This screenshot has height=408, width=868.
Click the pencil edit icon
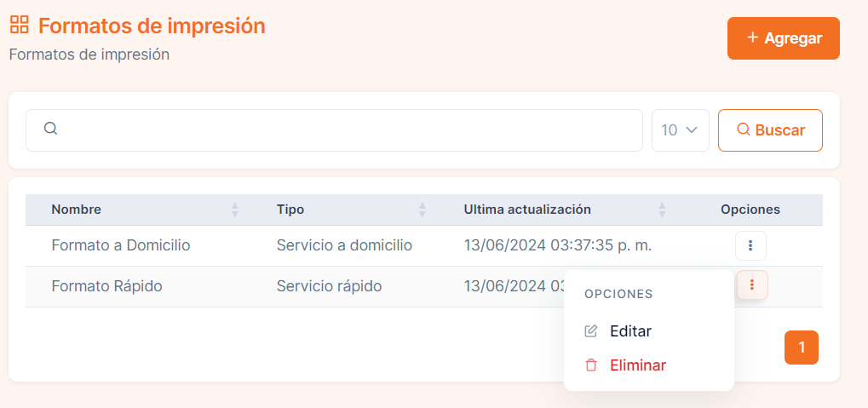591,331
